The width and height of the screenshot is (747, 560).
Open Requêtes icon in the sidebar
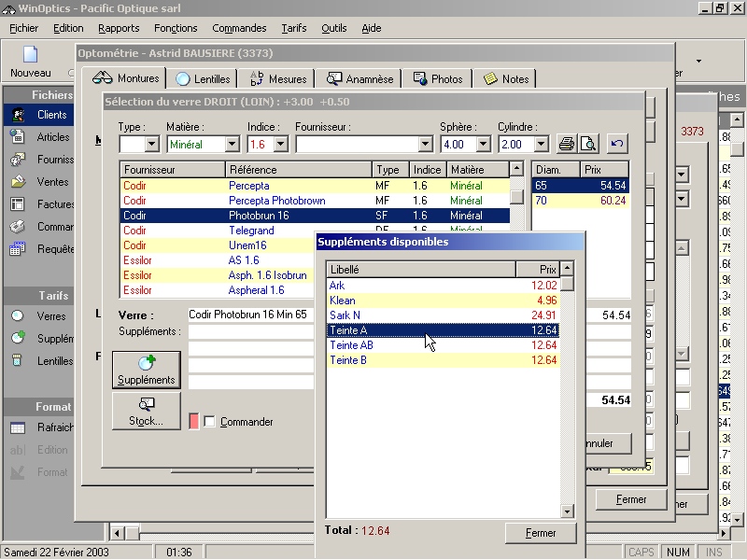(x=18, y=249)
